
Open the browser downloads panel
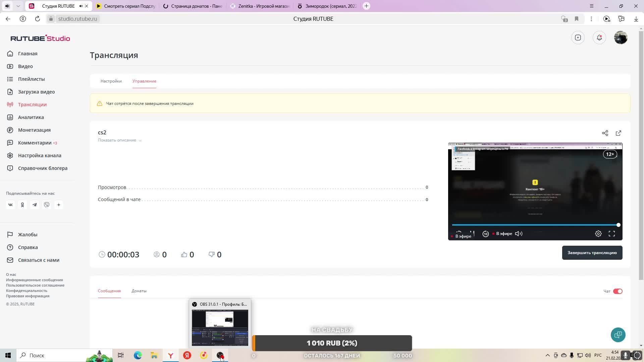[x=636, y=19]
